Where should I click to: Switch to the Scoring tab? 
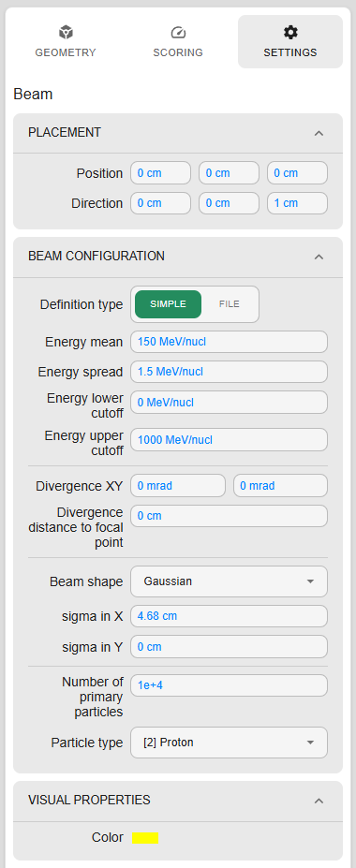click(x=178, y=41)
